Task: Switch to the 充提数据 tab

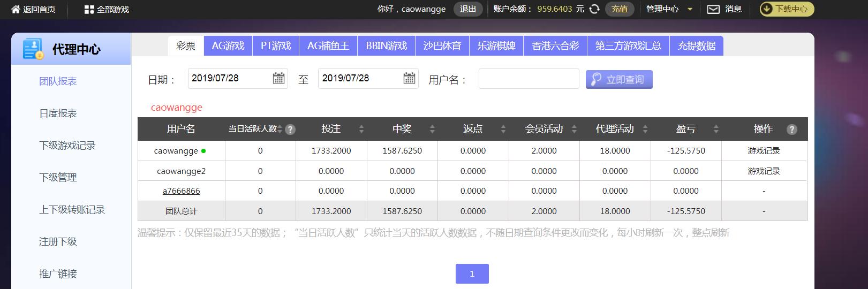Action: click(x=697, y=46)
